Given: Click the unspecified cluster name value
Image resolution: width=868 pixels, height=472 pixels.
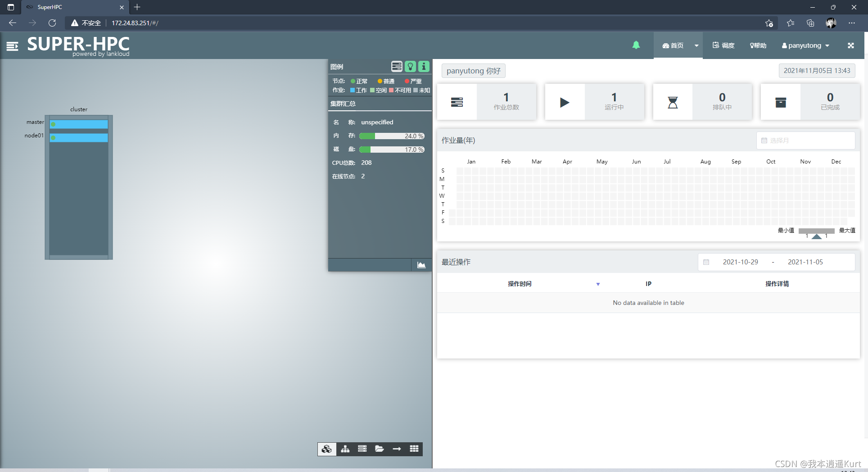Looking at the screenshot, I should [x=377, y=122].
